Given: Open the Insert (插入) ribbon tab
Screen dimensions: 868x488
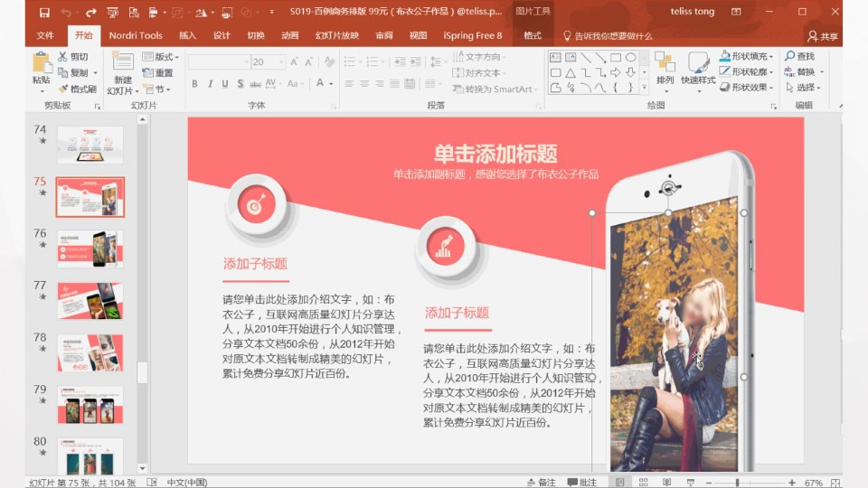Looking at the screenshot, I should [x=187, y=35].
